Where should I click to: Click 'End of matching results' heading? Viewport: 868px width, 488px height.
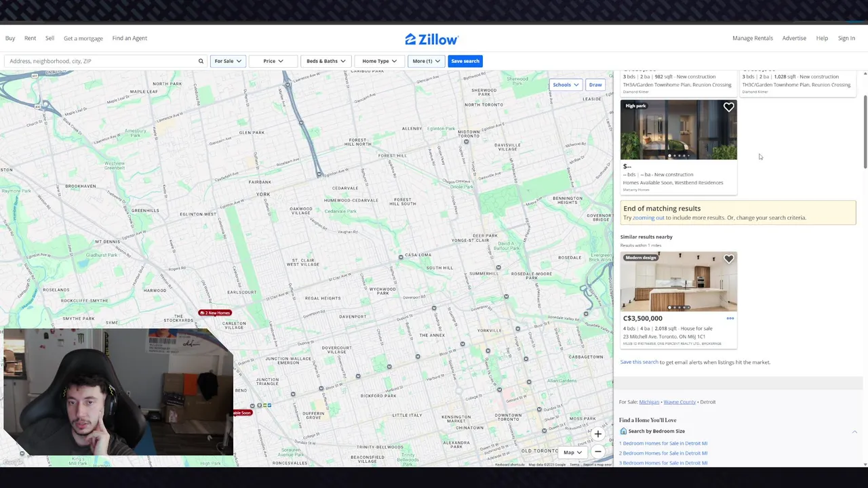[662, 209]
